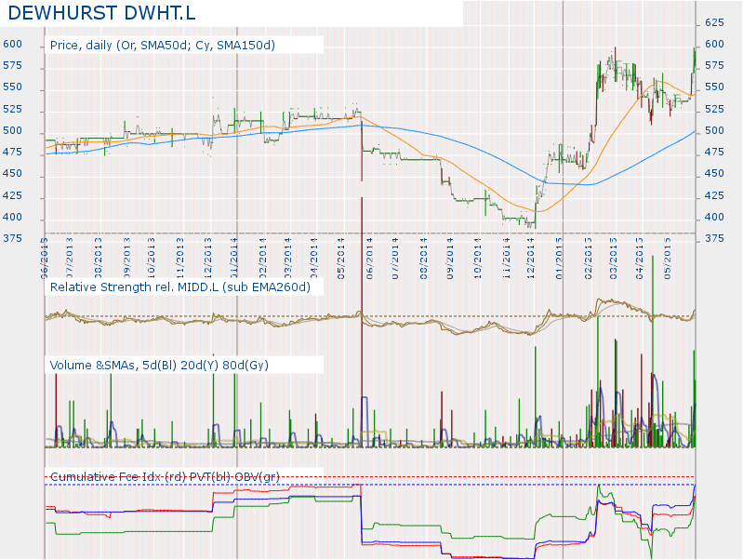
Task: Select the Volume & SMAs panel label
Action: [159, 365]
